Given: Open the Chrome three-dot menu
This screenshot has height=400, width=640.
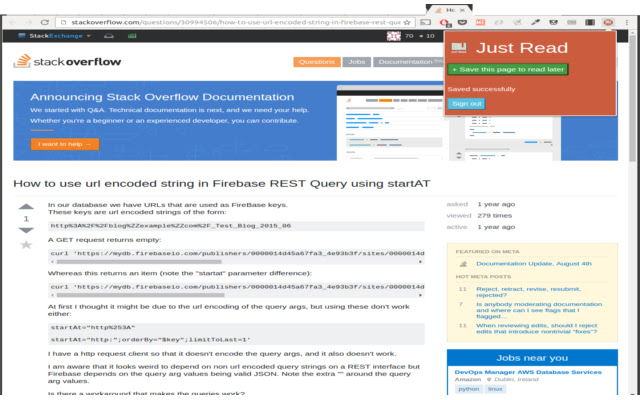Looking at the screenshot, I should tap(627, 22).
